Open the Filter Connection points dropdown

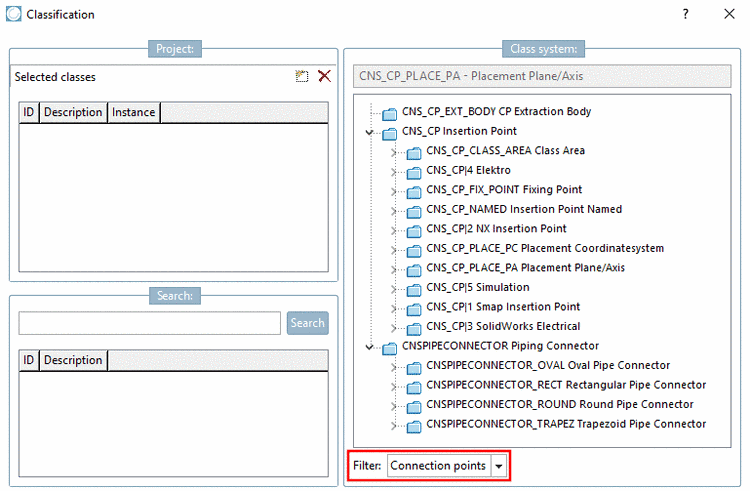pos(499,466)
